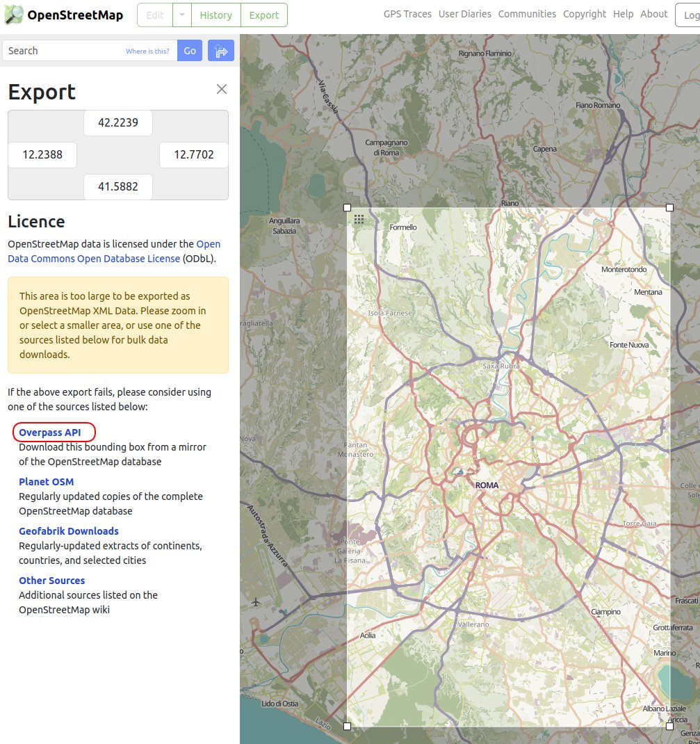Viewport: 700px width, 744px height.
Task: Click the Riano map label
Action: coord(510,203)
